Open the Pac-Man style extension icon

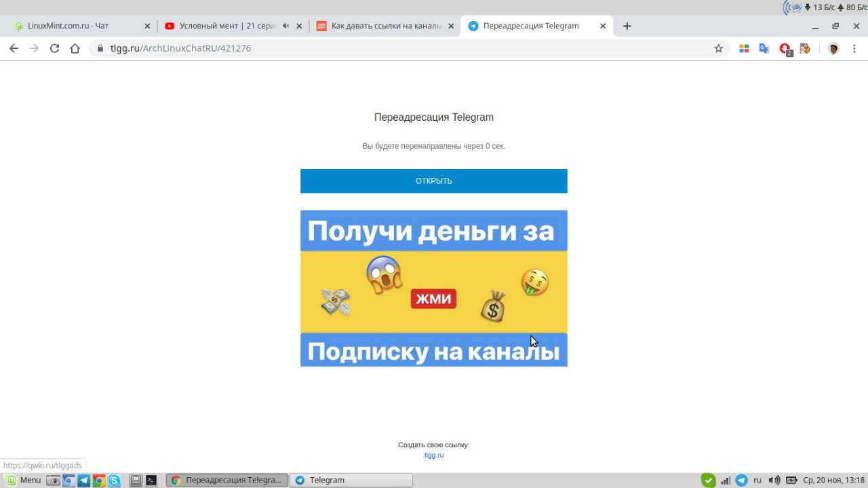click(x=805, y=48)
